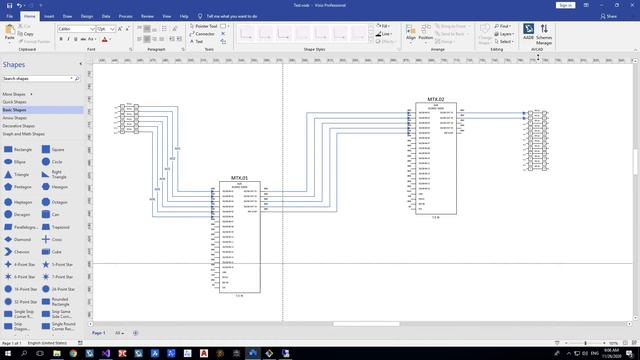Viewport: 640px width, 360px height.
Task: Click the font color red A swatch
Action: coord(104,40)
